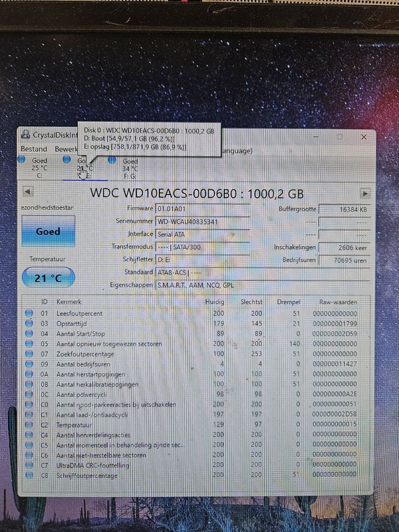Screen dimensions: 399x532
Task: Click the Huidig column header
Action: pos(215,302)
